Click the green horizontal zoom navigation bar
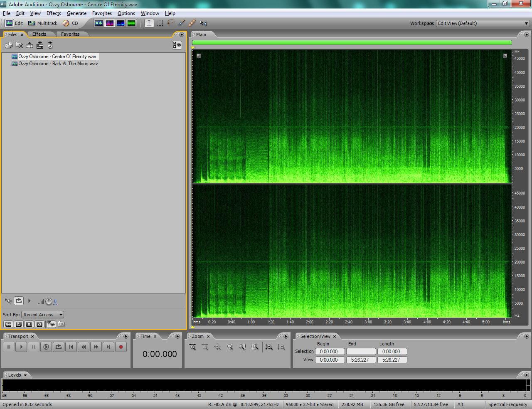This screenshot has height=409, width=532. [352, 42]
